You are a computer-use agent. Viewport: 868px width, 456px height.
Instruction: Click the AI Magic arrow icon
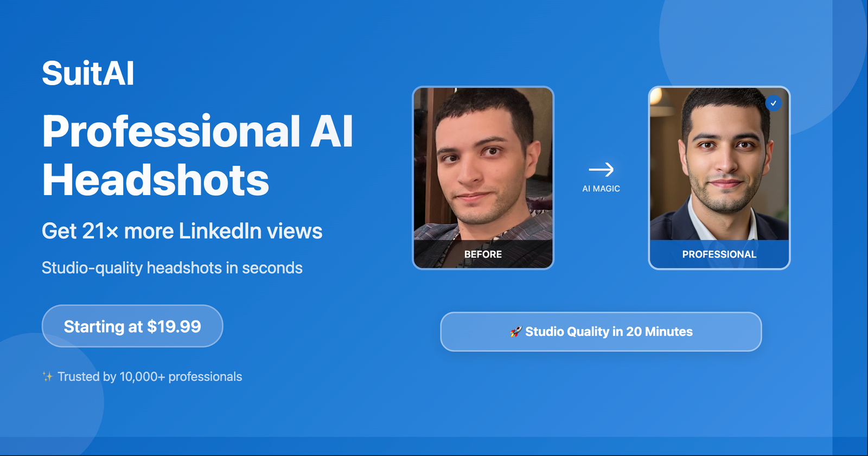click(x=601, y=170)
